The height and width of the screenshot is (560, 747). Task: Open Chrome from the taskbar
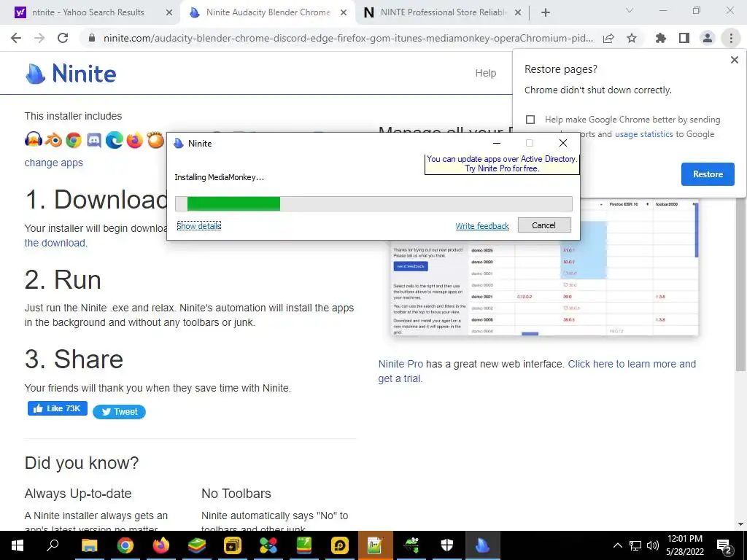[125, 545]
